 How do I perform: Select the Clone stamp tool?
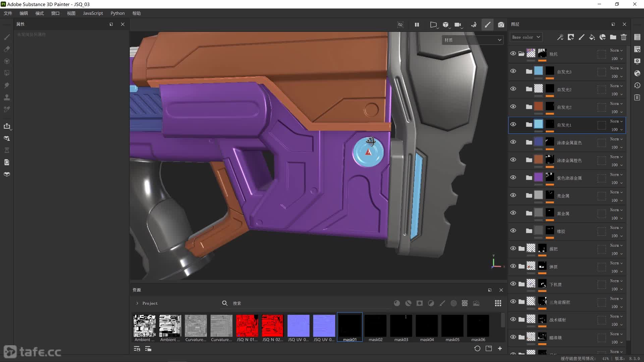pyautogui.click(x=7, y=97)
